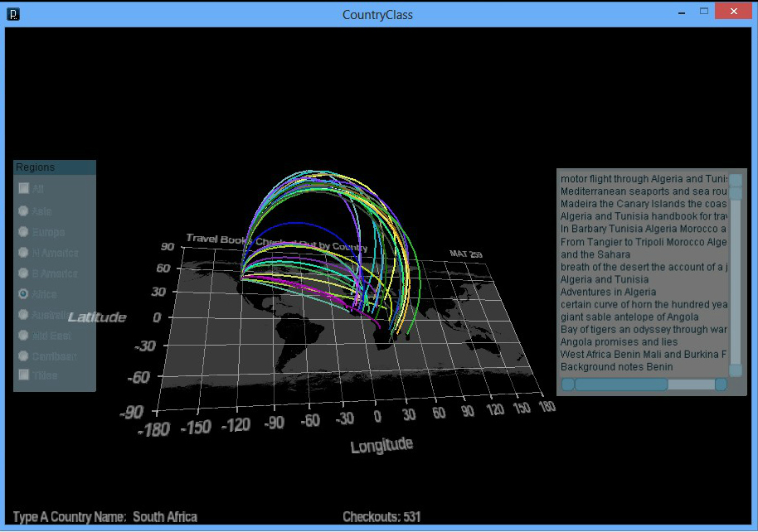Select 'Adventures in Algeria' book title
Screen dimensions: 758x532
(x=608, y=292)
